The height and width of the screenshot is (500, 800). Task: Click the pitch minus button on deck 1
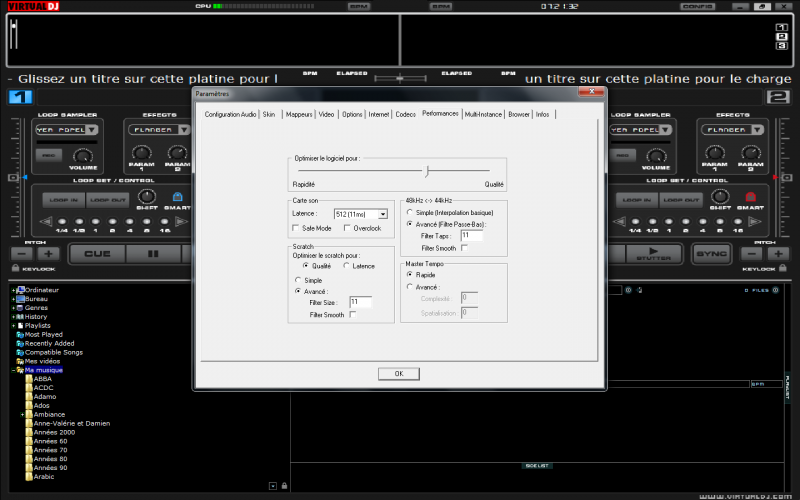click(x=21, y=254)
